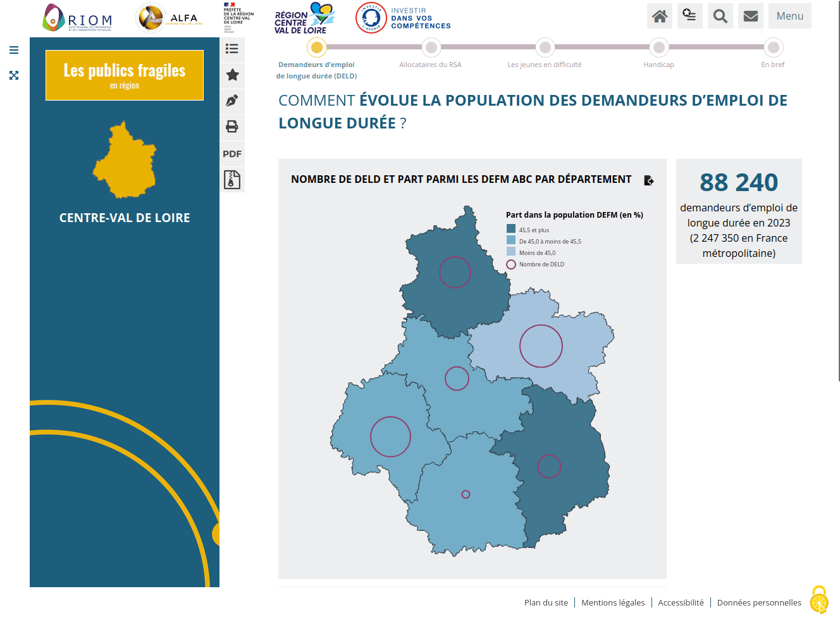Screen dimensions: 840x622
Task: Click the printer icon
Action: (232, 127)
